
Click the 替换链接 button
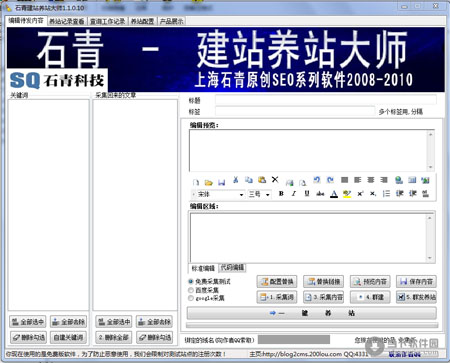tap(323, 282)
